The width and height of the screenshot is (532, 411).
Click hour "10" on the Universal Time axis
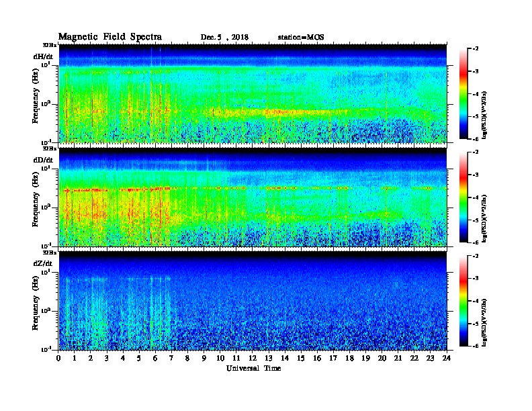point(220,358)
